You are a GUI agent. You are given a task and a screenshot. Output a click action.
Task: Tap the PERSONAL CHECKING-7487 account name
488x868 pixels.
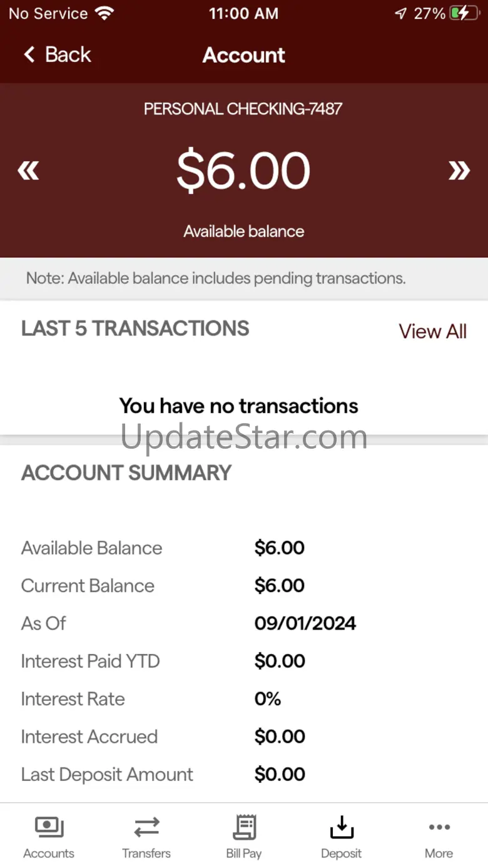point(243,109)
